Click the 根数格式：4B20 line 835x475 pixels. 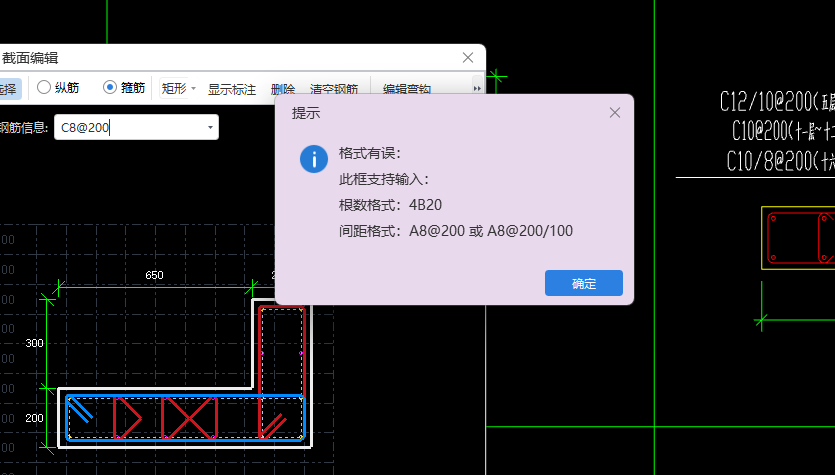(x=390, y=205)
